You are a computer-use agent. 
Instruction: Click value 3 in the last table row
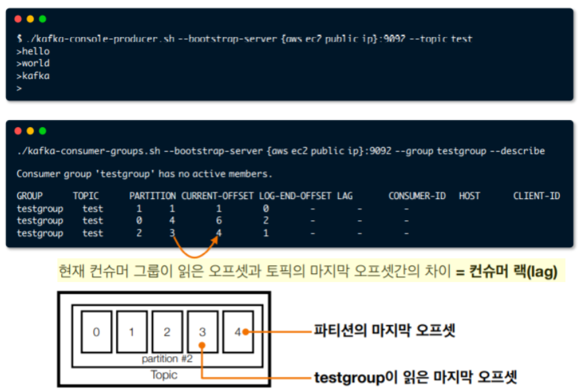point(172,233)
